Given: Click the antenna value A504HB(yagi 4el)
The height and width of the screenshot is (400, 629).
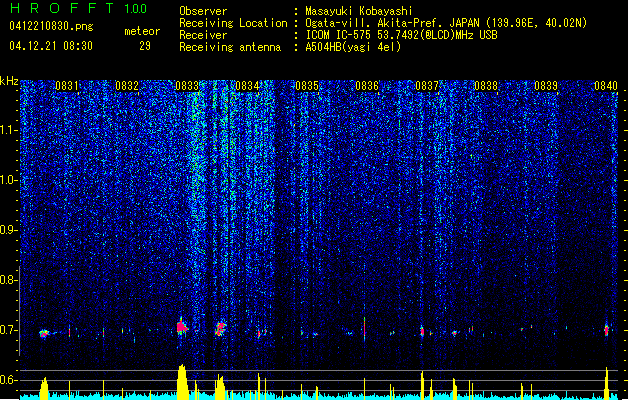Looking at the screenshot, I should pos(353,47).
